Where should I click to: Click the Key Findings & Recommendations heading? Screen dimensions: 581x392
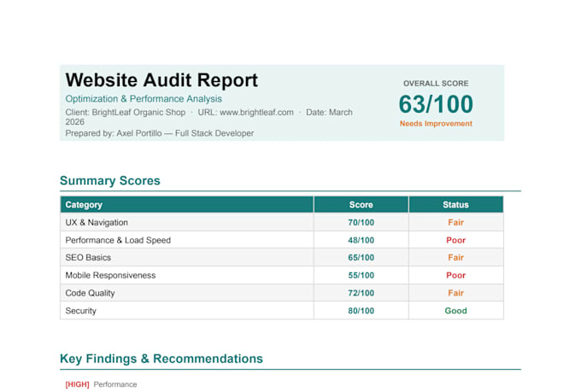click(x=161, y=359)
